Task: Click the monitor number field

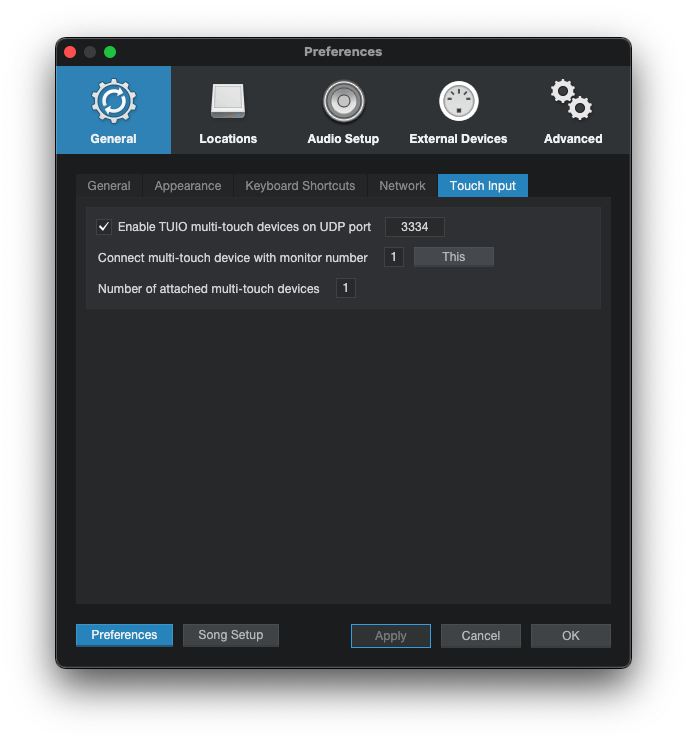Action: 394,257
